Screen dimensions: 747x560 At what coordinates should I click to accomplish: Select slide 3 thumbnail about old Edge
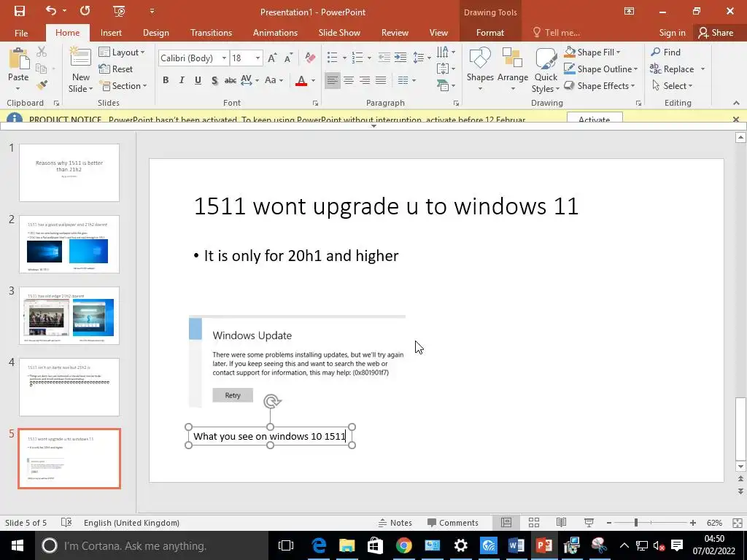point(69,315)
